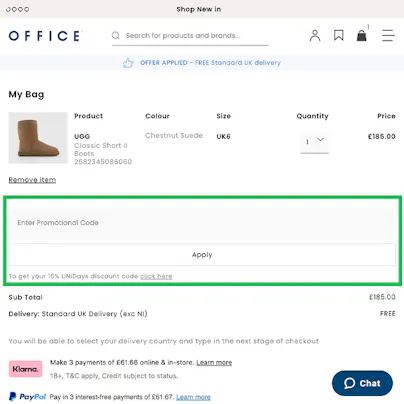Apply the promotional code
The image size is (404, 404).
(202, 255)
